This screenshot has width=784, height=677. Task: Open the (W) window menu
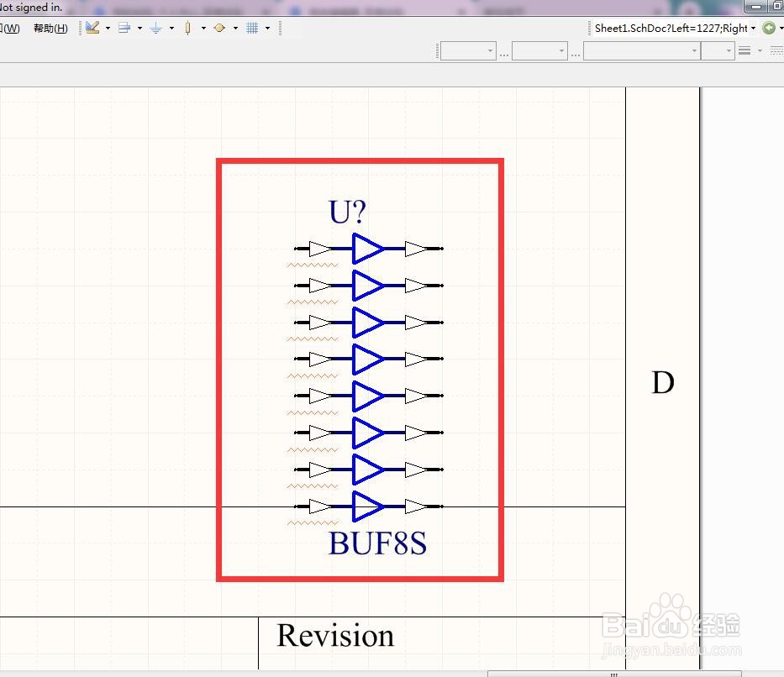[10, 29]
